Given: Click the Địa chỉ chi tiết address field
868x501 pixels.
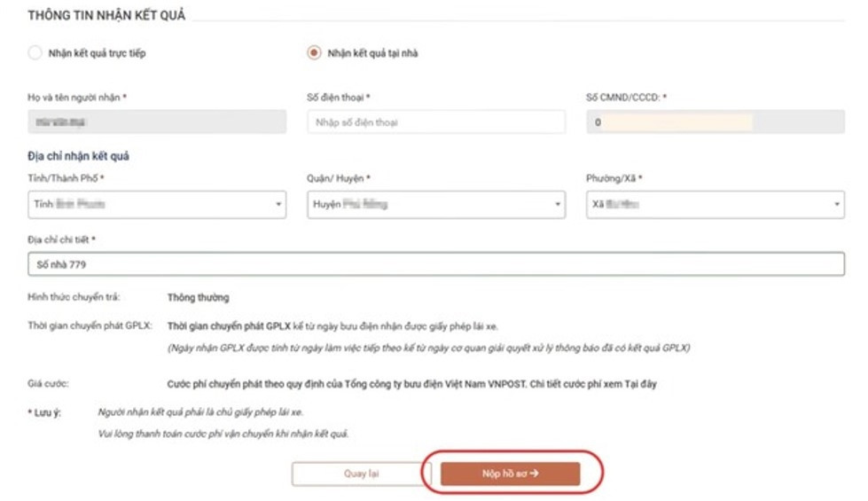Looking at the screenshot, I should [x=435, y=264].
